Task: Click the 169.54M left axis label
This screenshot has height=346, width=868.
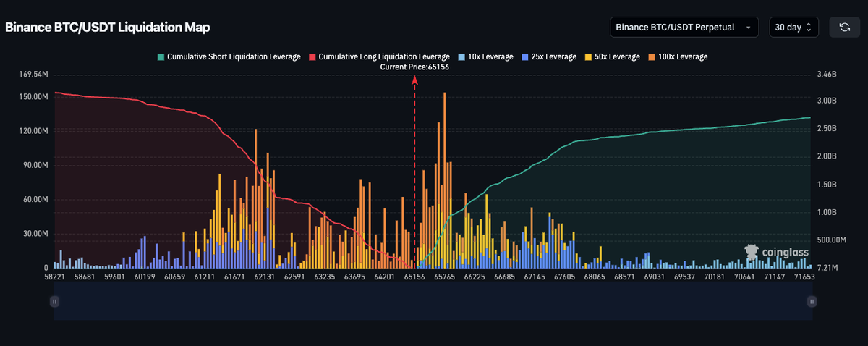Action: click(35, 75)
